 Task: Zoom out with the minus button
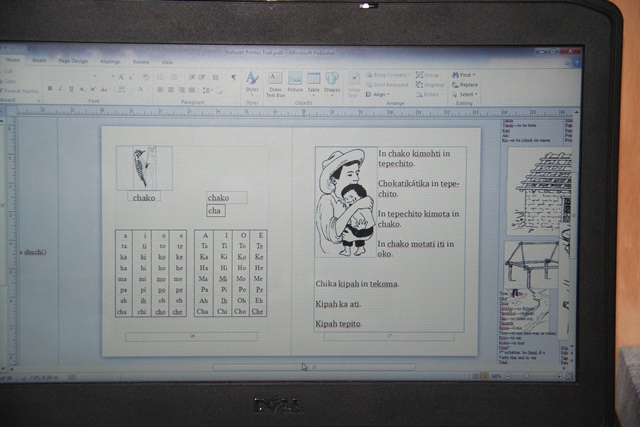coord(508,376)
